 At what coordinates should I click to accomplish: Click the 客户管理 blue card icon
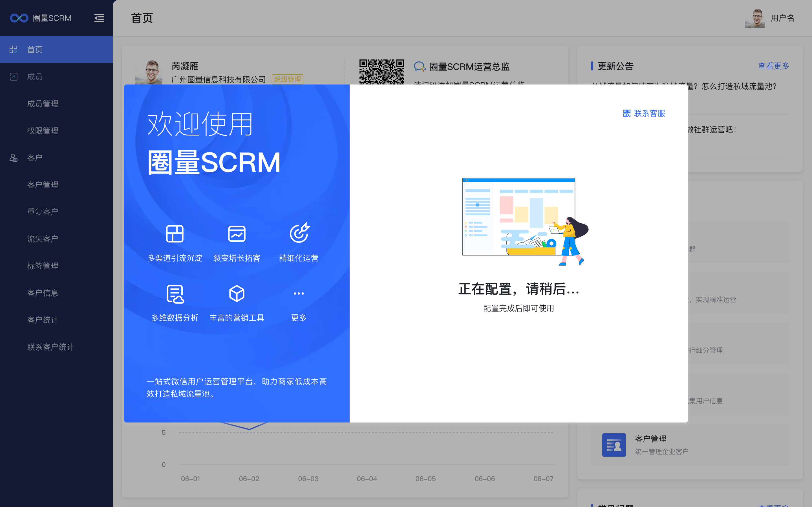pyautogui.click(x=614, y=445)
